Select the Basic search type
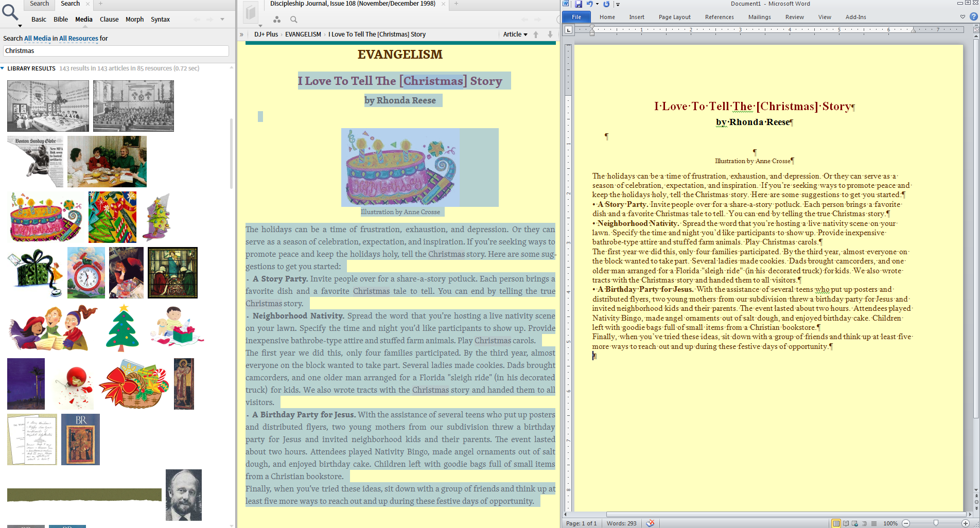Viewport: 980px width, 528px height. tap(39, 20)
